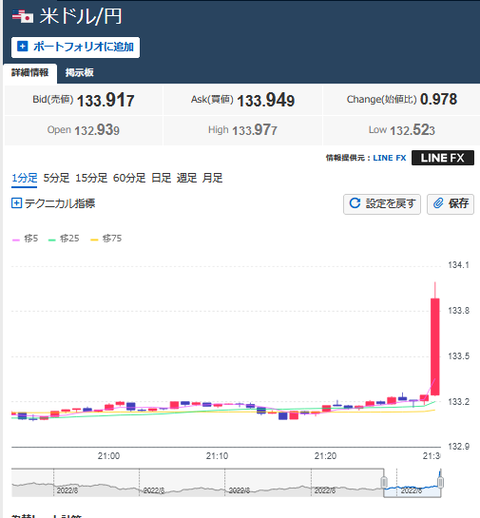Click the 21:10 time axis label
The width and height of the screenshot is (480, 518).
(217, 456)
